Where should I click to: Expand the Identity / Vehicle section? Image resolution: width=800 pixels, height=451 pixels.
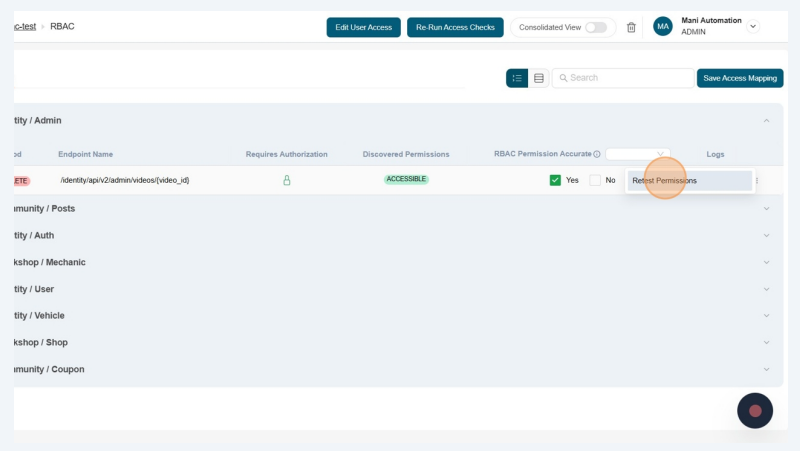pos(767,316)
